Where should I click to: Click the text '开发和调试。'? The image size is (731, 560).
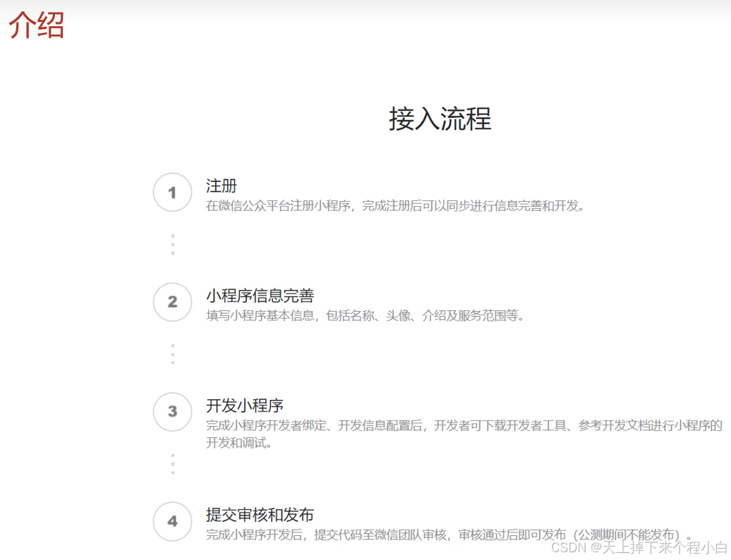click(239, 443)
